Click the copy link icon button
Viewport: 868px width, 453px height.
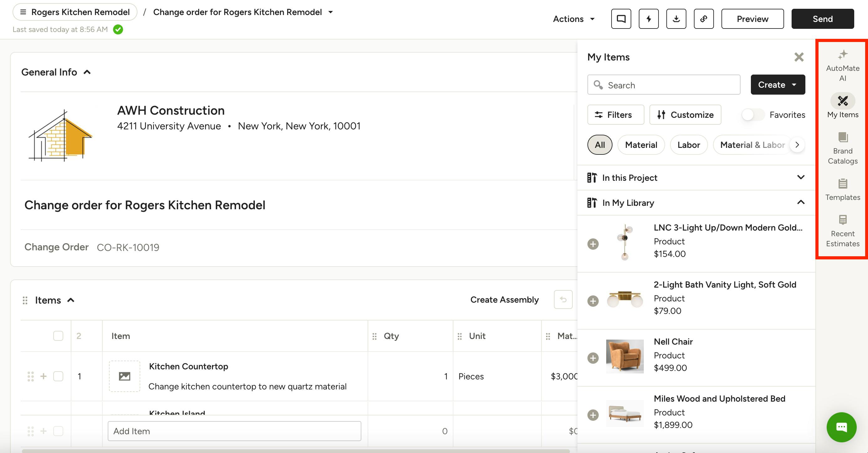tap(704, 19)
